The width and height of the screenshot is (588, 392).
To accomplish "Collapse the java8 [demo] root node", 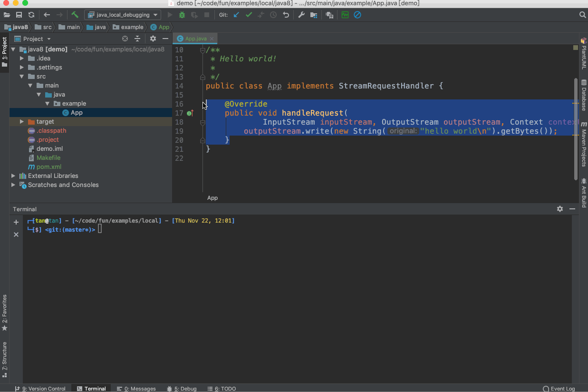I will (x=13, y=49).
